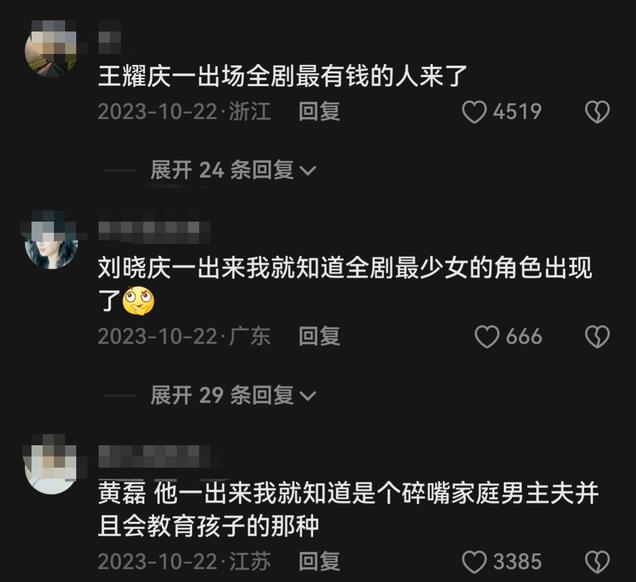Like the 黄磊 comment with 3385 likes
This screenshot has width=636, height=582.
point(474,562)
